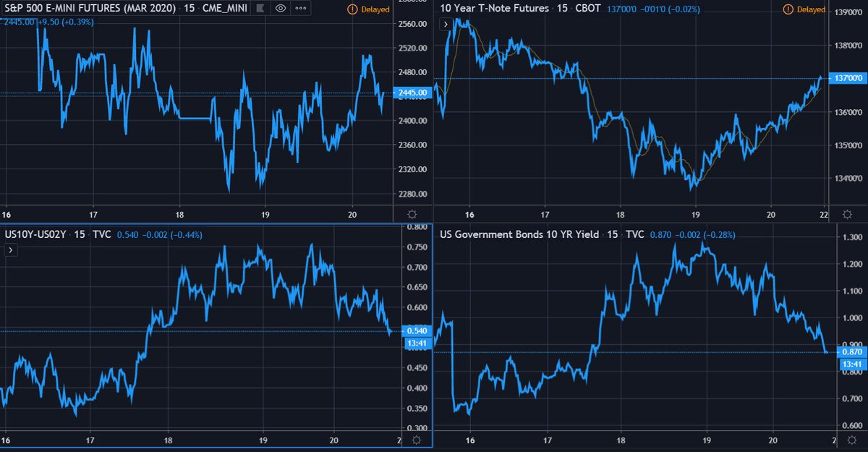Click the 2280.00 level on S&P price axis
Viewport: 868px width, 452px height.
pyautogui.click(x=413, y=194)
